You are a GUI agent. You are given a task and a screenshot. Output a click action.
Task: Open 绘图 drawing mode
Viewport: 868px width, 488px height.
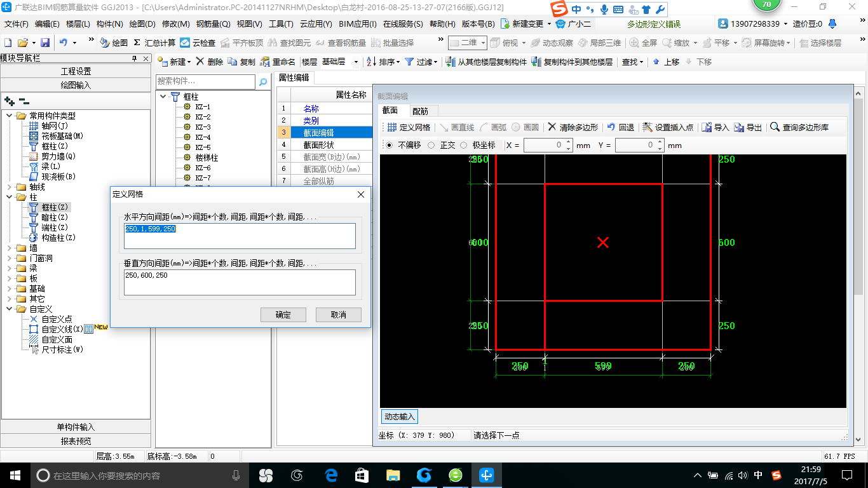tap(114, 43)
